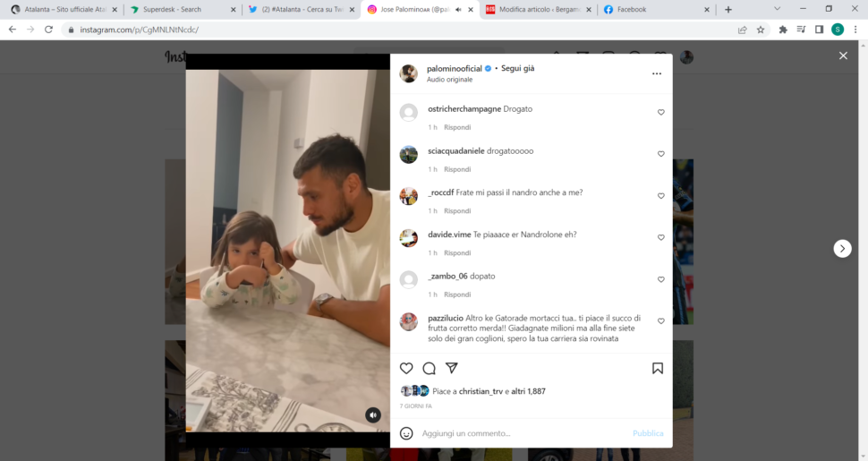Like the post with heart icon
This screenshot has width=868, height=461.
(406, 369)
